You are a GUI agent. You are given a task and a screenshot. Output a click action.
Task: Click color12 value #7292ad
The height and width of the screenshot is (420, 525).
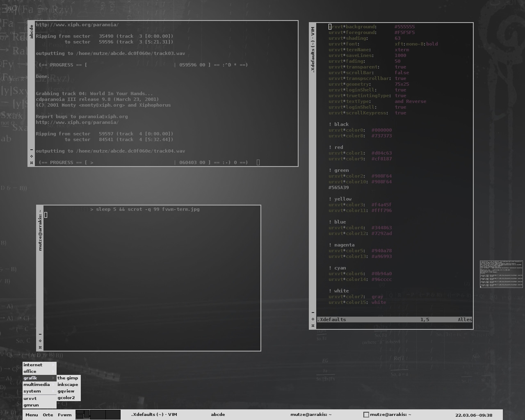pos(381,233)
